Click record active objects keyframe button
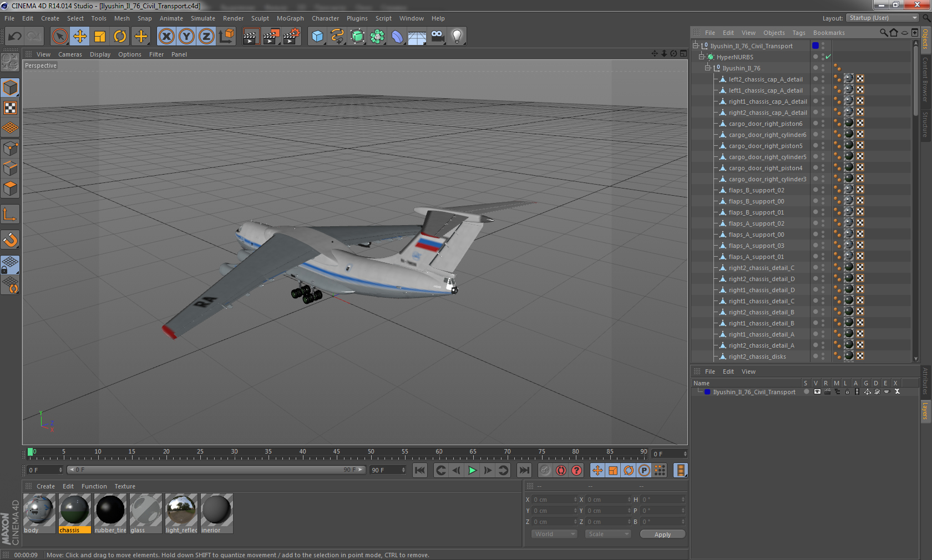 545,470
